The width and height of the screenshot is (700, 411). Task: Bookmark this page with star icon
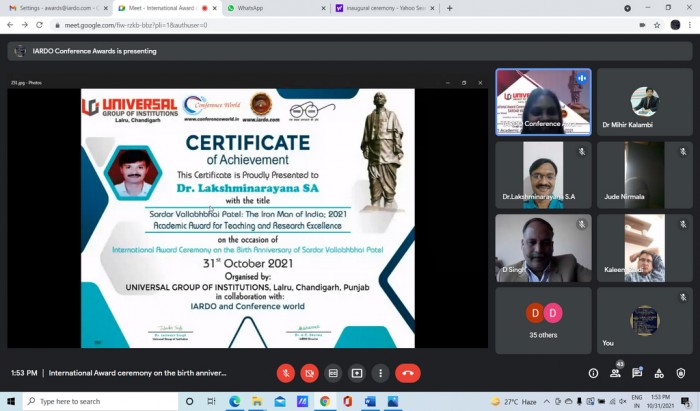[657, 25]
